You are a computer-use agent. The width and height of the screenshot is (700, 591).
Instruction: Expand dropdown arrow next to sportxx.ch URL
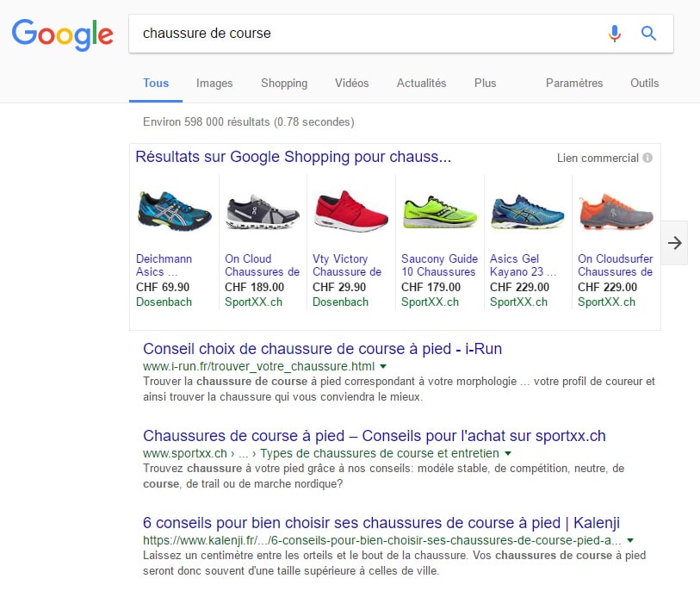508,453
